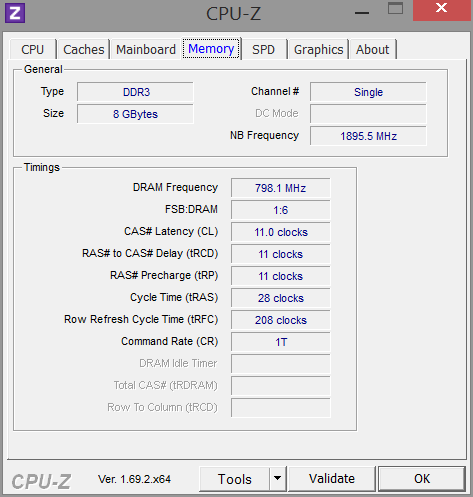473x497 pixels.
Task: Click the 1T Command Rate value
Action: [281, 342]
